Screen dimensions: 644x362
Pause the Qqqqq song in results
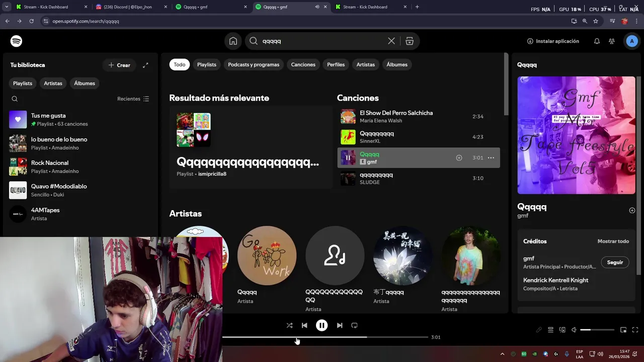(348, 158)
